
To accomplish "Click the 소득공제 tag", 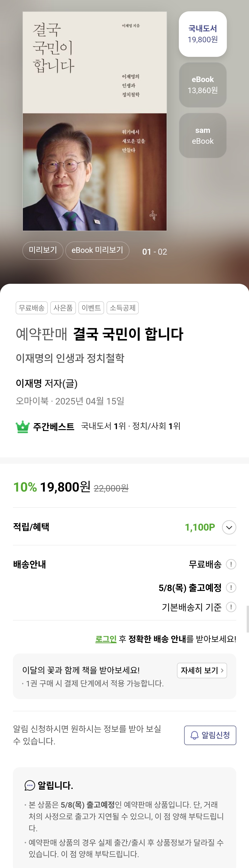I will (x=123, y=308).
